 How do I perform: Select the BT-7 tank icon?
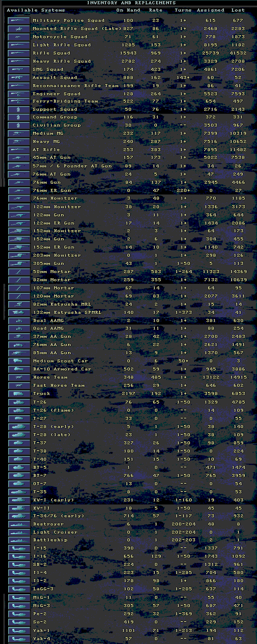coord(19,476)
